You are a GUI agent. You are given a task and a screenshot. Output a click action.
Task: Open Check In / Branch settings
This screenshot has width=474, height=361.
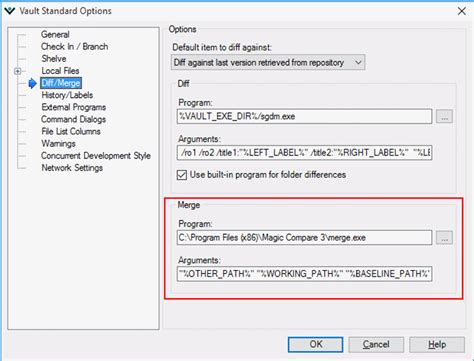[75, 47]
